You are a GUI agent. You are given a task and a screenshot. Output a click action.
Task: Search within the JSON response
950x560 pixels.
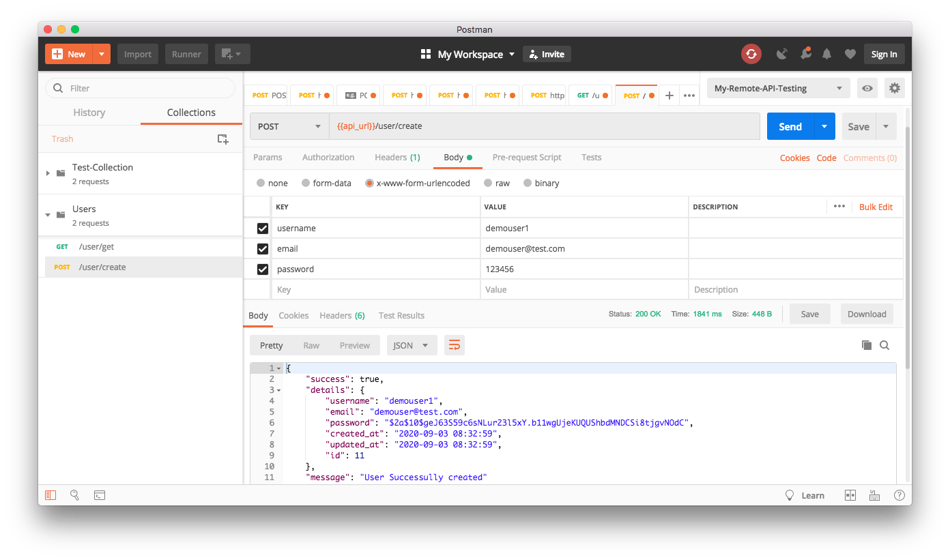click(x=884, y=345)
